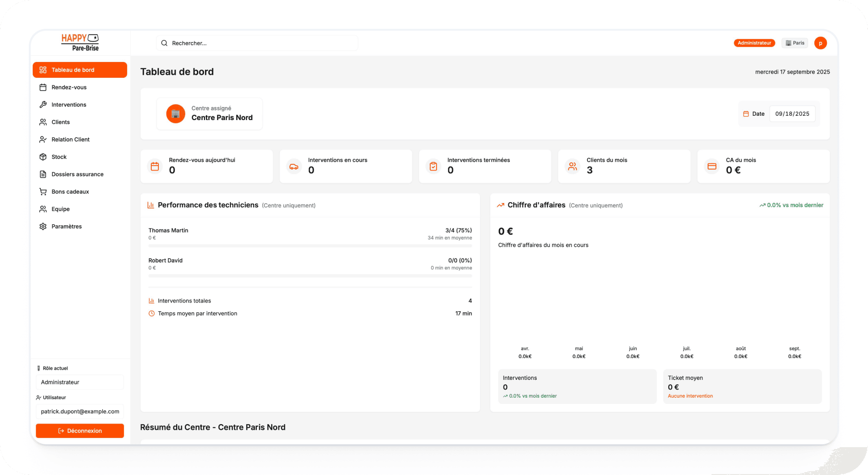The width and height of the screenshot is (868, 475).
Task: Click the credit card icon in CA du mois
Action: (711, 167)
